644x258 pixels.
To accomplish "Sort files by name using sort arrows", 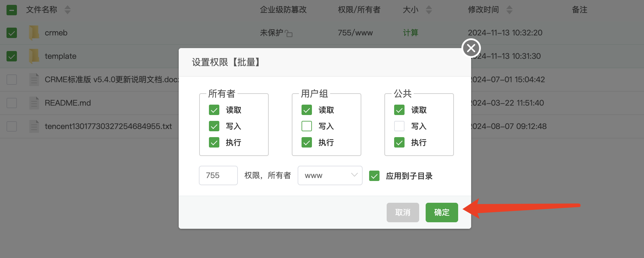I will click(x=68, y=10).
